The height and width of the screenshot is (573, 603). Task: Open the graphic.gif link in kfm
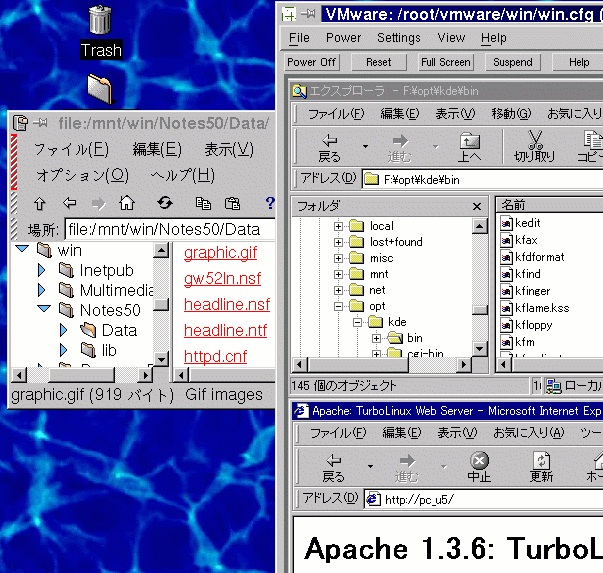[x=220, y=253]
